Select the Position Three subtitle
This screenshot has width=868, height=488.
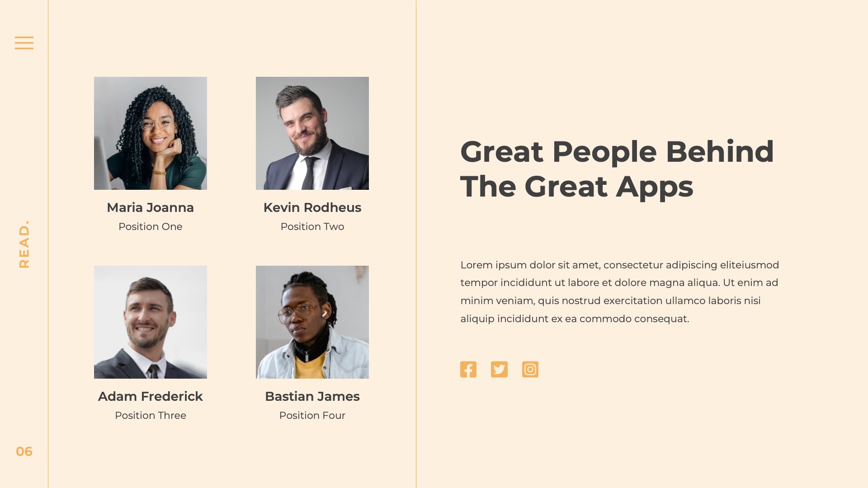pos(151,416)
